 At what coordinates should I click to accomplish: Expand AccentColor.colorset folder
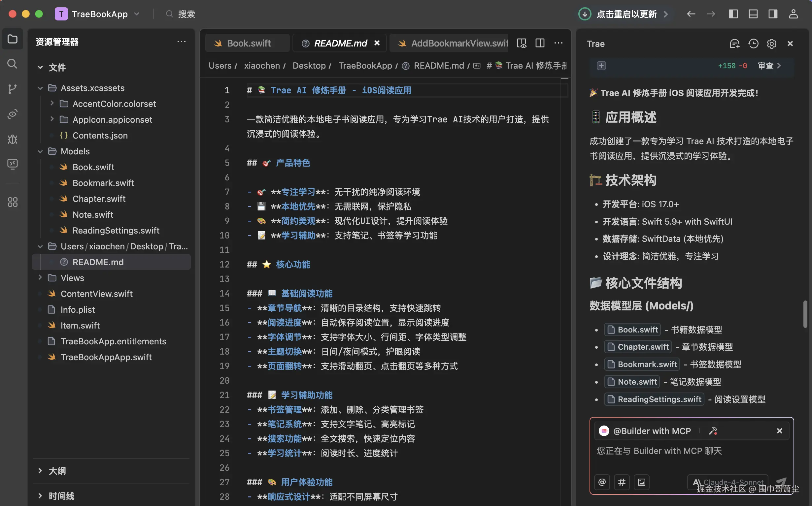click(x=52, y=104)
